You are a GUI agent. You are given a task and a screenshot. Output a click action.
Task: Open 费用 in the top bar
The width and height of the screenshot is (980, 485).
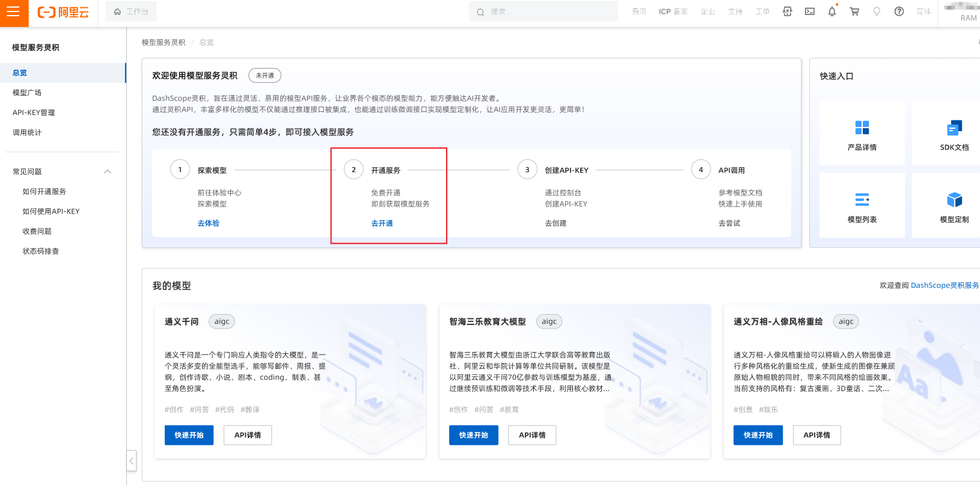(x=639, y=11)
